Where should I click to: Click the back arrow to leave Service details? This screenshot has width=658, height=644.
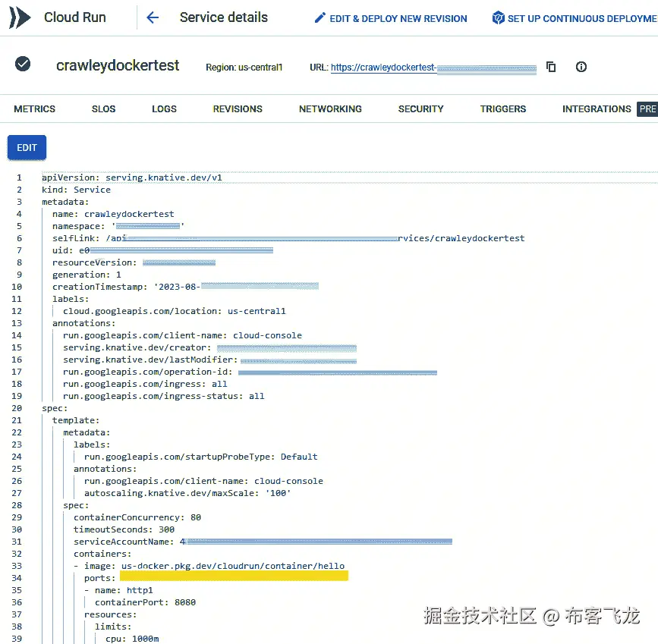tap(152, 17)
